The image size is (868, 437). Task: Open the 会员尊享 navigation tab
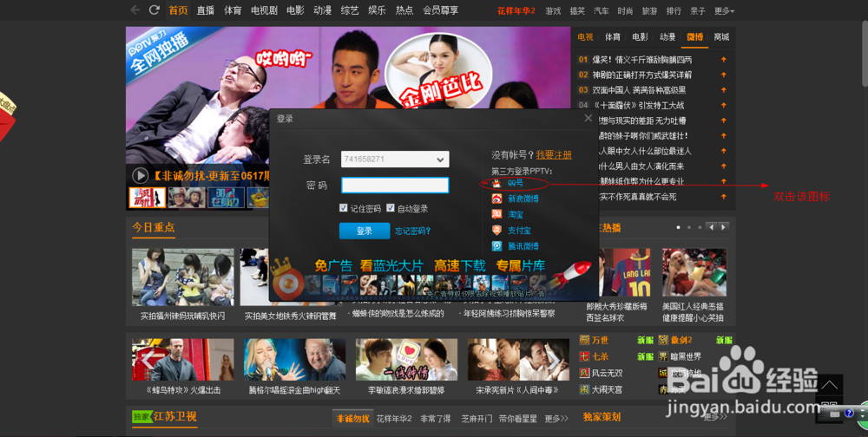[441, 10]
